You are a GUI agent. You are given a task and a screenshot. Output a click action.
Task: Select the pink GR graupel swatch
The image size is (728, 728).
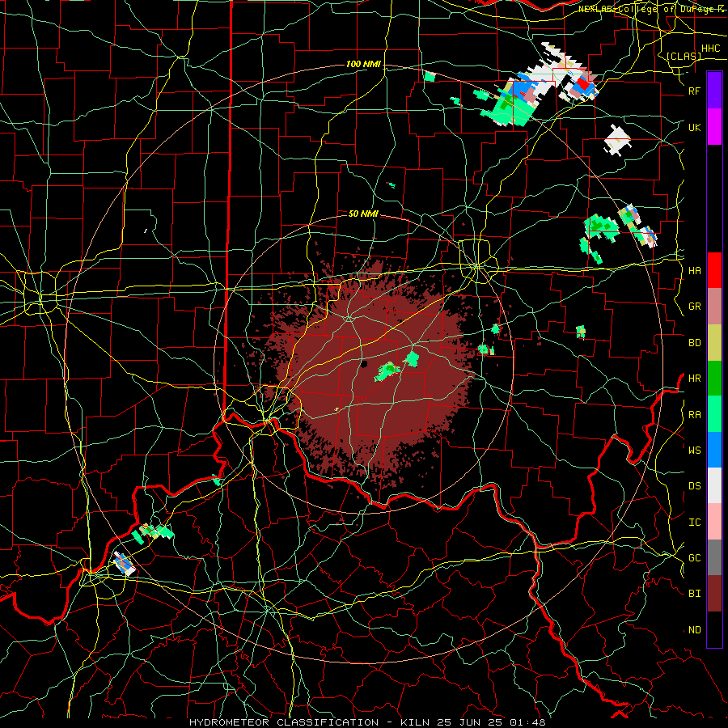(x=714, y=307)
